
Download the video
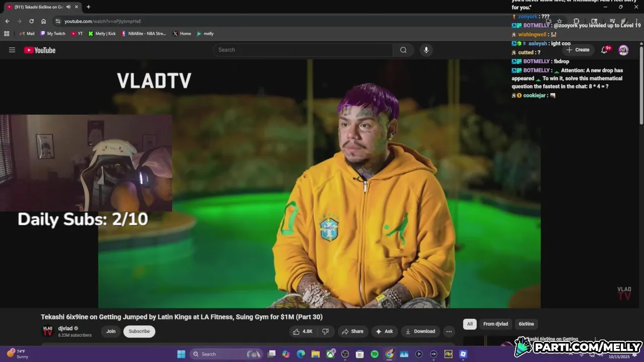coord(420,331)
